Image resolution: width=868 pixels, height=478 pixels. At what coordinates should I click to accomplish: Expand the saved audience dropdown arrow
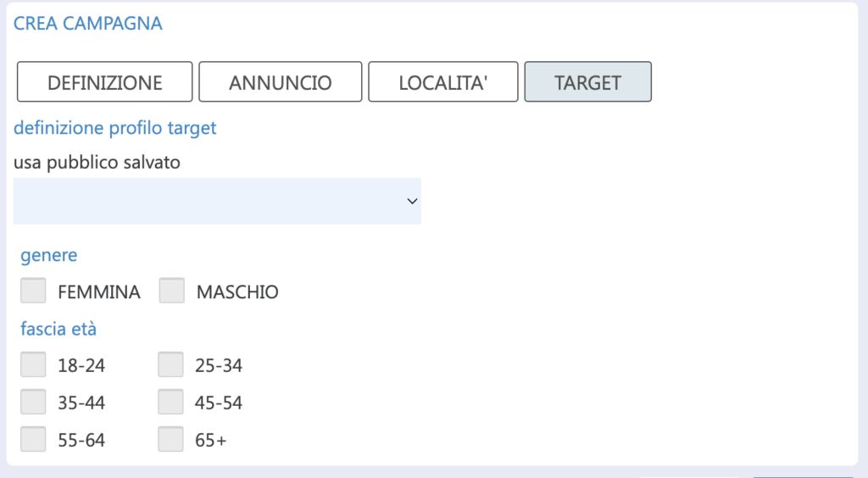click(412, 202)
